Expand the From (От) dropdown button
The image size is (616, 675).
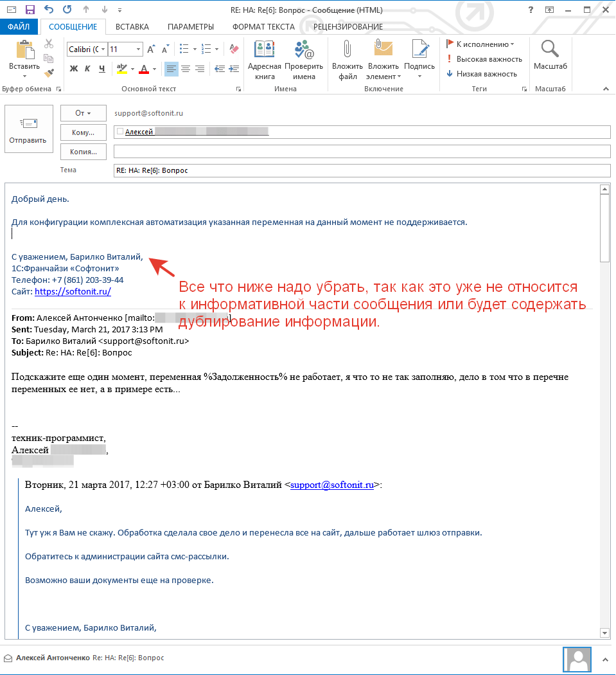[x=83, y=113]
